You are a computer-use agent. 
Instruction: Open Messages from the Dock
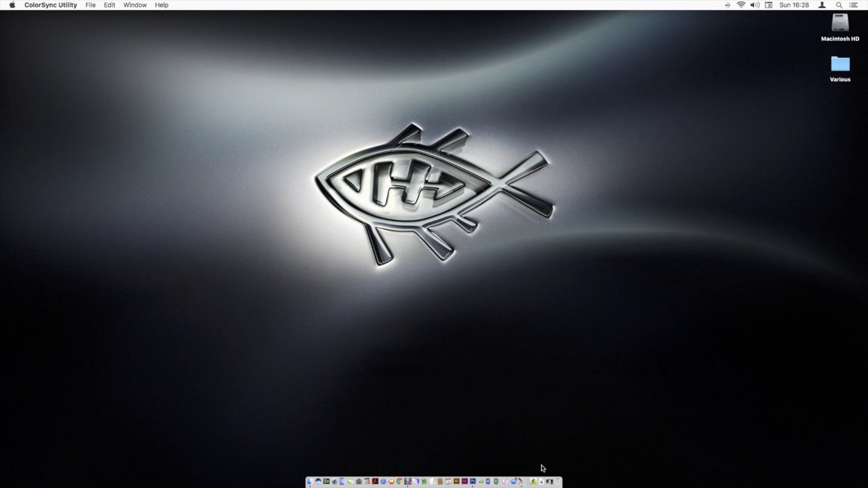click(351, 481)
